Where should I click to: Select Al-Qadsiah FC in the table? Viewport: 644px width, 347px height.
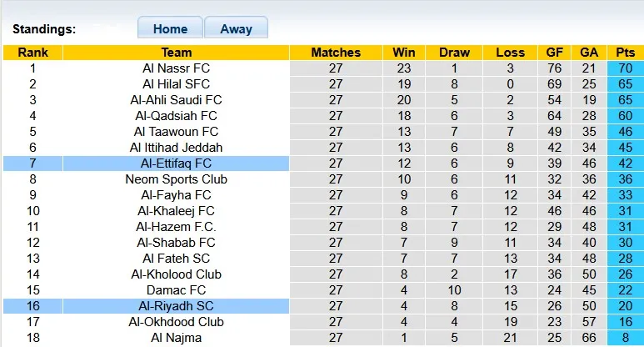(x=176, y=116)
